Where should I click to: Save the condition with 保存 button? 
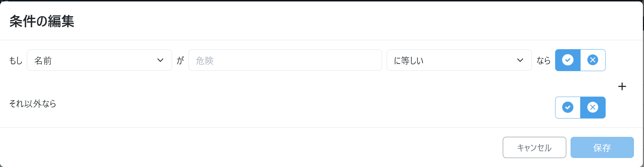602,147
